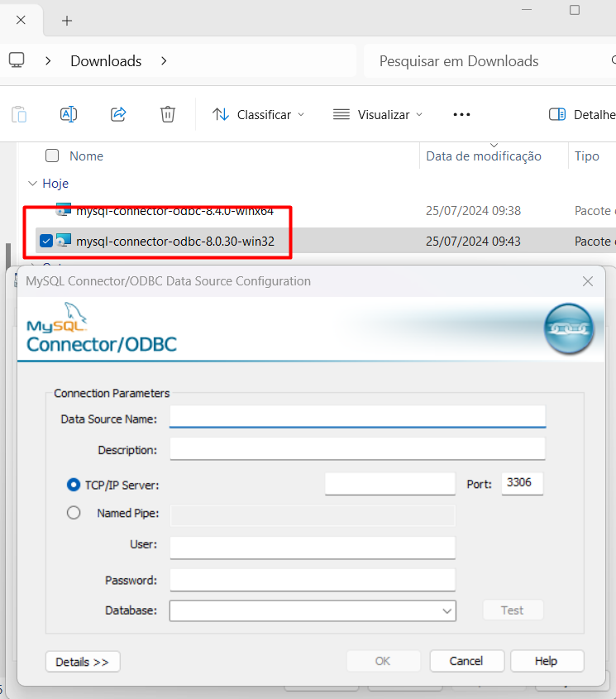Image resolution: width=616 pixels, height=699 pixels.
Task: Click date 25/07/2024 09:43 cell
Action: [x=473, y=242]
